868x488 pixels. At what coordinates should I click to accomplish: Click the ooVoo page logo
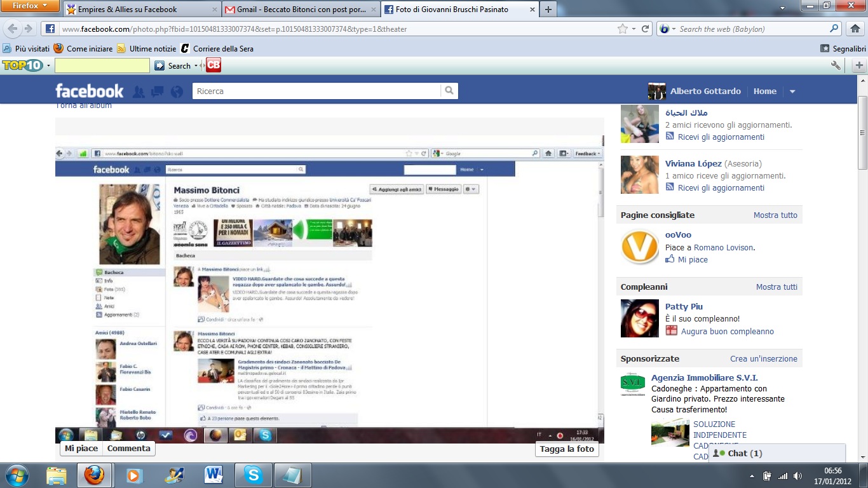pyautogui.click(x=640, y=247)
